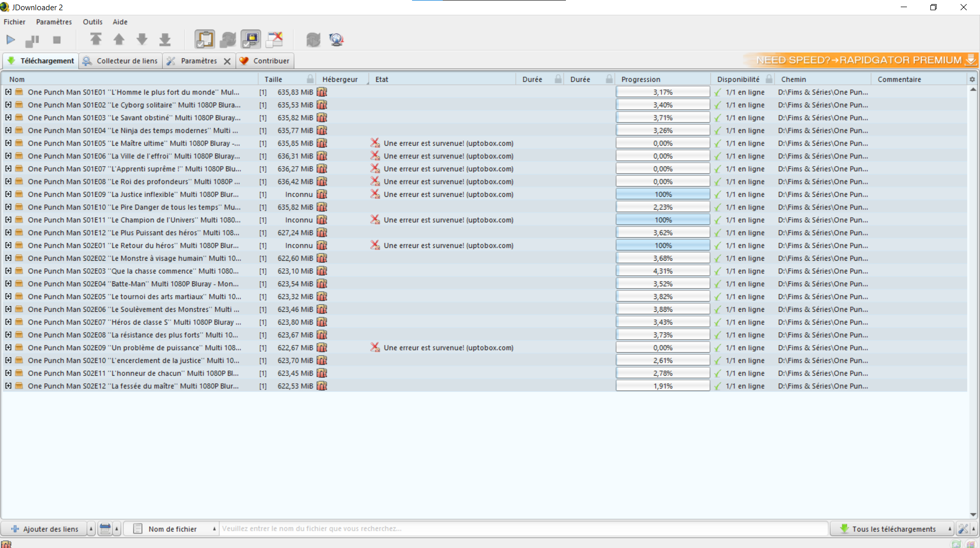Open table column settings gear
This screenshot has width=980, height=548.
tap(972, 79)
